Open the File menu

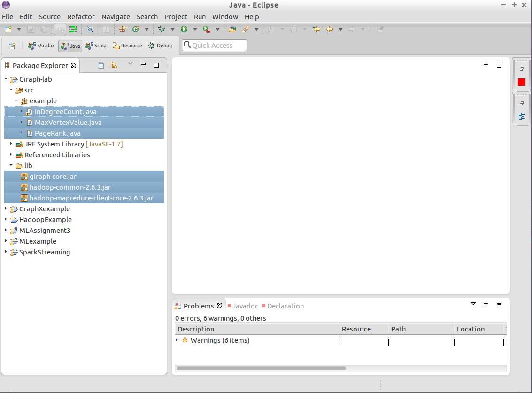point(8,17)
